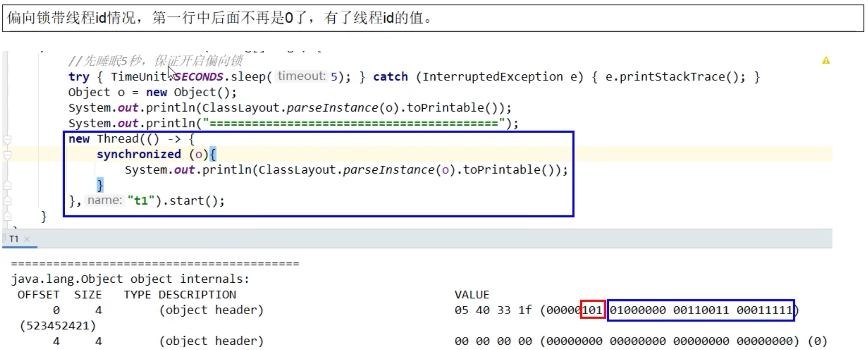Click fold end marker on t1 start line

coord(7,201)
